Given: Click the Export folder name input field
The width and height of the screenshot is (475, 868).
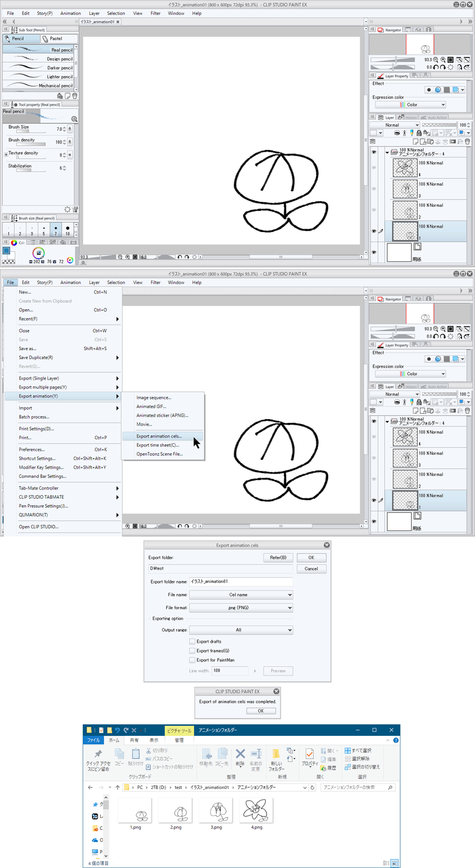Looking at the screenshot, I should 241,581.
